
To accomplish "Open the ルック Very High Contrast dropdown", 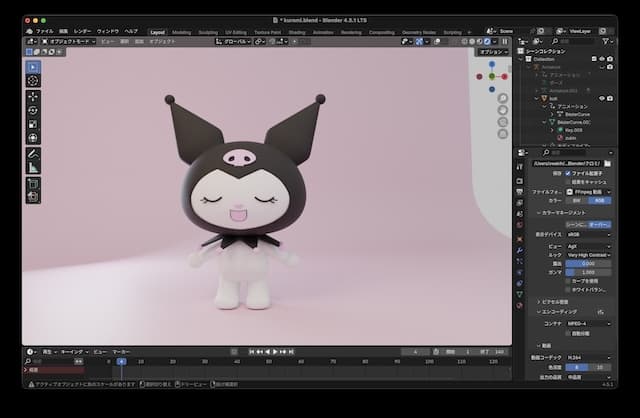I will click(x=588, y=254).
